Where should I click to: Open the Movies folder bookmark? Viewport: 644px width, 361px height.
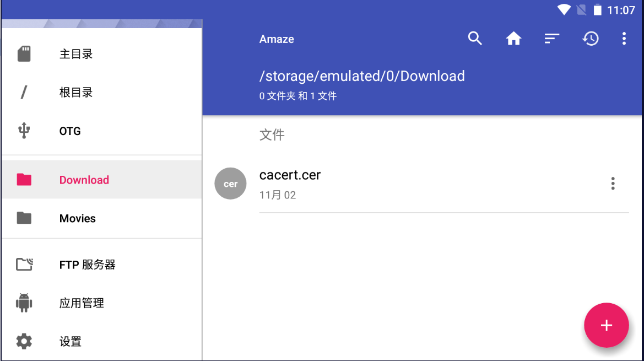pos(77,218)
